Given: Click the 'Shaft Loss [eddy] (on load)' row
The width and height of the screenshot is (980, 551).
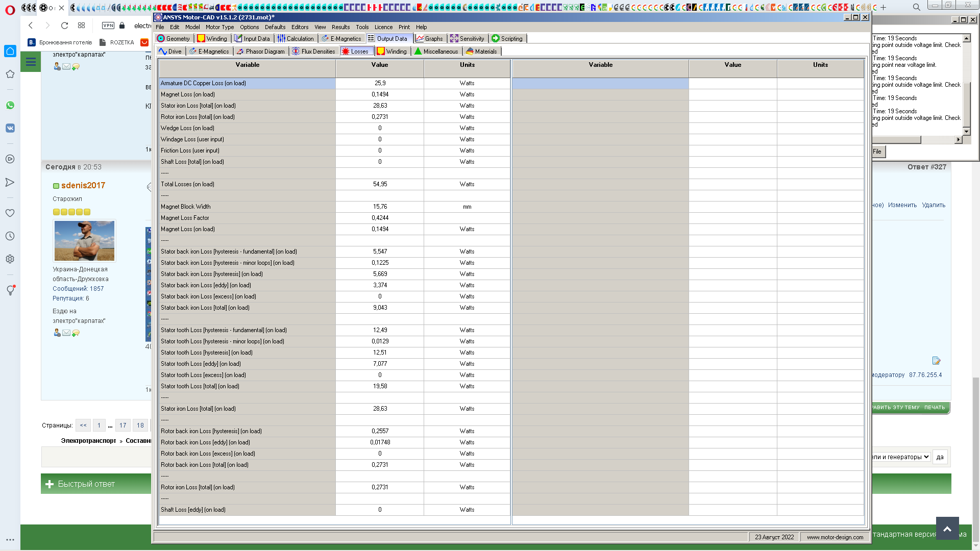Looking at the screenshot, I should (x=334, y=510).
